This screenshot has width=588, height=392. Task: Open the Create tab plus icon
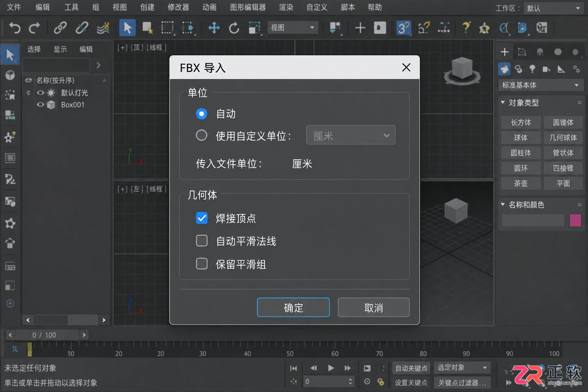505,52
